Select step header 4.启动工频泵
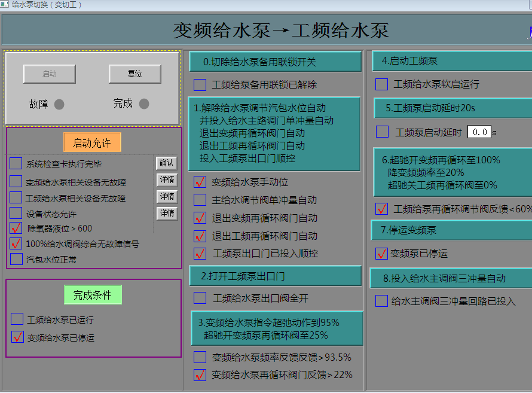Screen dimensions: 532x393 coord(451,61)
